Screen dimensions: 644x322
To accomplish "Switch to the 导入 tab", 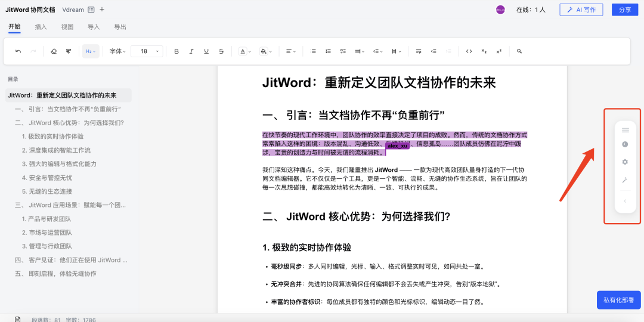I will tap(94, 27).
